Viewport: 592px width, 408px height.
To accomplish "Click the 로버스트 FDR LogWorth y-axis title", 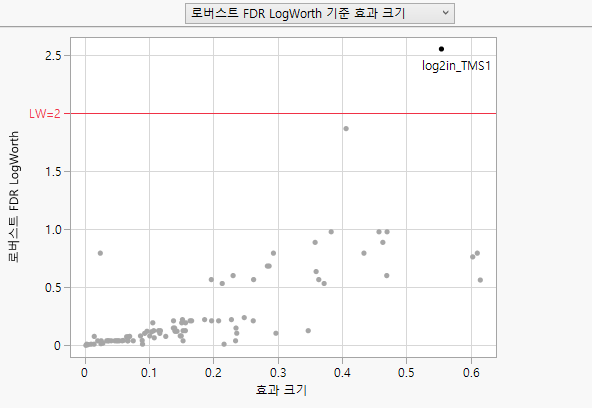I will click(14, 197).
